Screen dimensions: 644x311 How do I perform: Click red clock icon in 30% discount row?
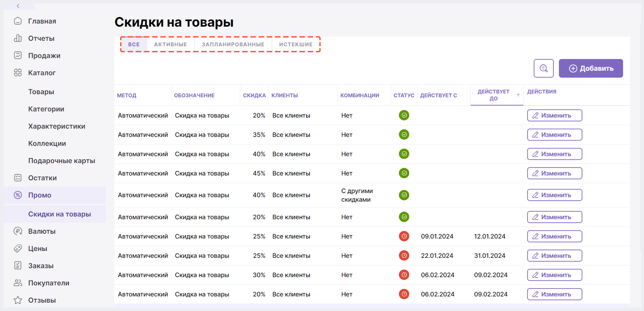(x=404, y=275)
